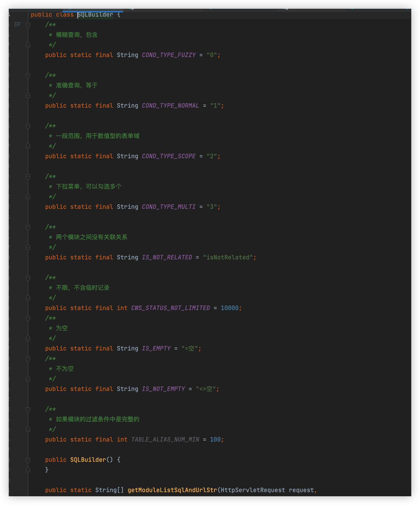Click the getModuleListSqlAndUrlStr method name
The height and width of the screenshot is (505, 420).
(172, 490)
